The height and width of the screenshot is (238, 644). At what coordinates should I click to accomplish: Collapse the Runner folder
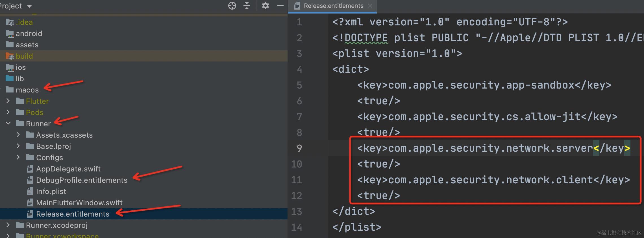[x=8, y=124]
